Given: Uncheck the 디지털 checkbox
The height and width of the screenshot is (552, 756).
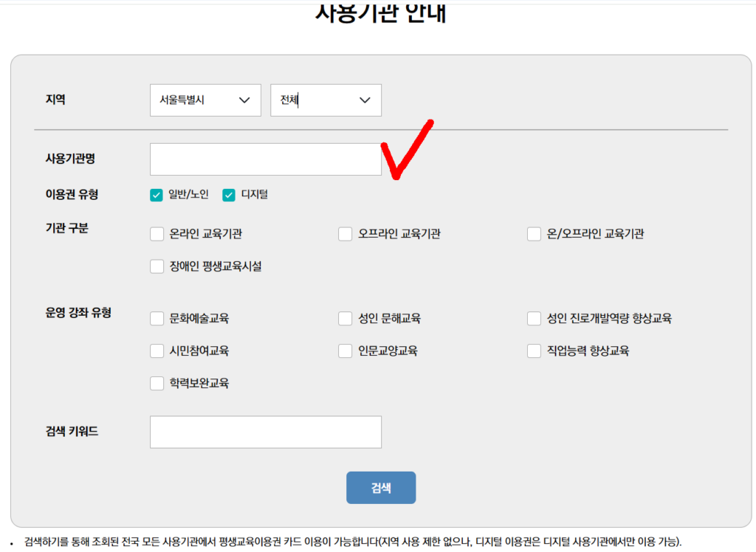Looking at the screenshot, I should [x=229, y=195].
